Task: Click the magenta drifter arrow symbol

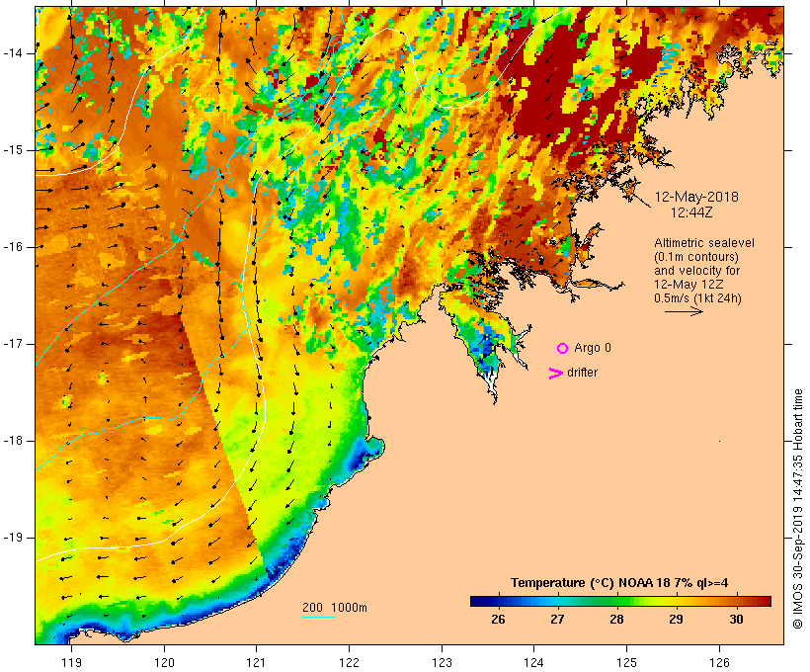Action: [x=555, y=374]
